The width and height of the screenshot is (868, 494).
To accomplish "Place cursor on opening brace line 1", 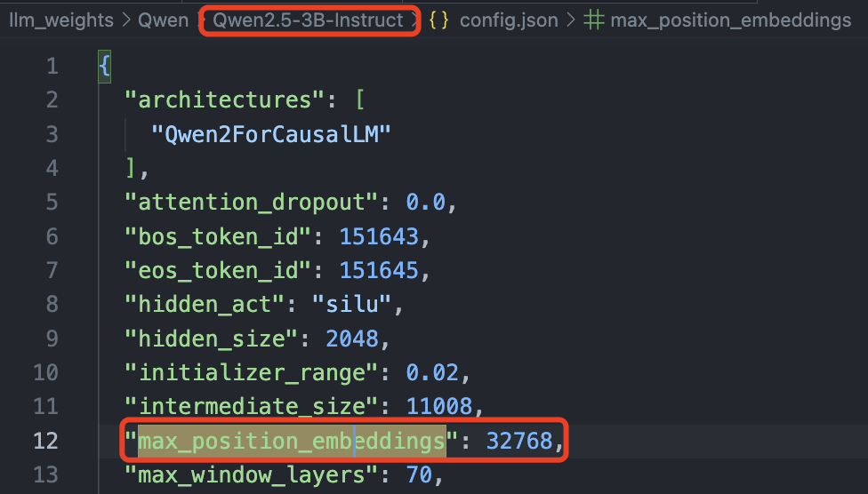I will (x=105, y=67).
